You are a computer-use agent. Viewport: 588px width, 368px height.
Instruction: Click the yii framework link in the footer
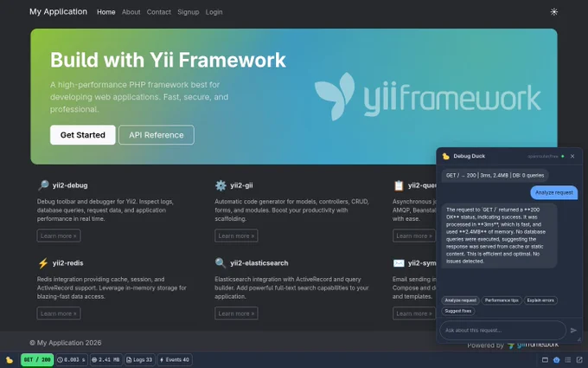pyautogui.click(x=533, y=345)
